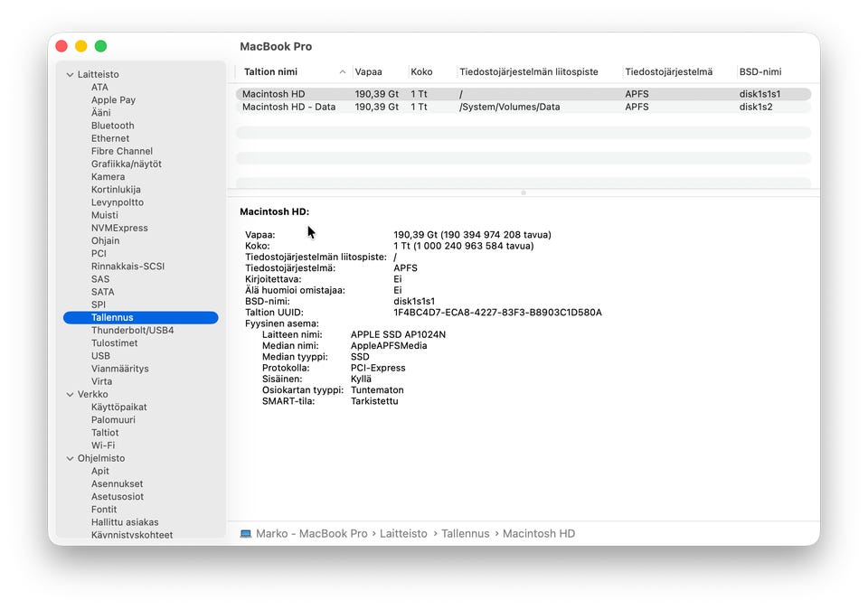
Task: Select Hallittu asiakas entry
Action: click(x=125, y=522)
